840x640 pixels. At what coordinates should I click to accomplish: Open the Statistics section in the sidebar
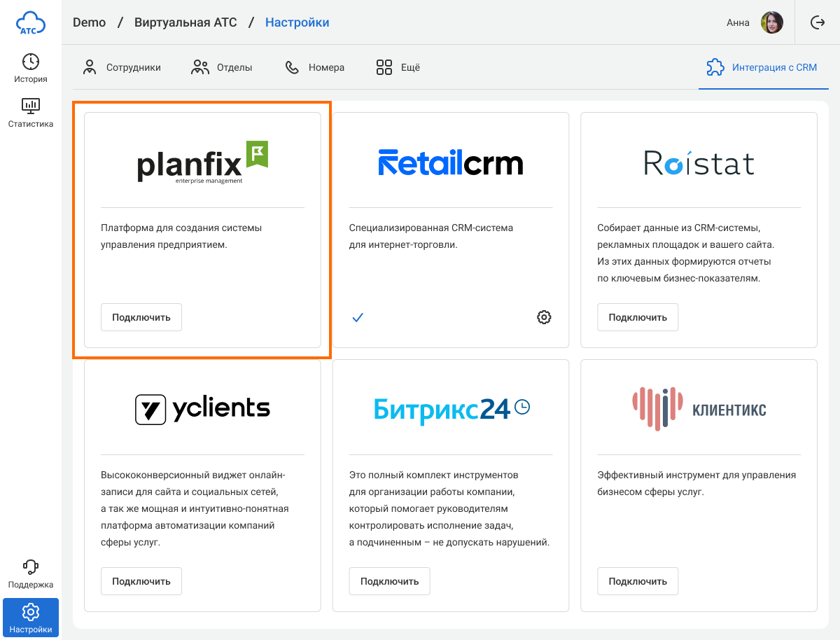30,113
